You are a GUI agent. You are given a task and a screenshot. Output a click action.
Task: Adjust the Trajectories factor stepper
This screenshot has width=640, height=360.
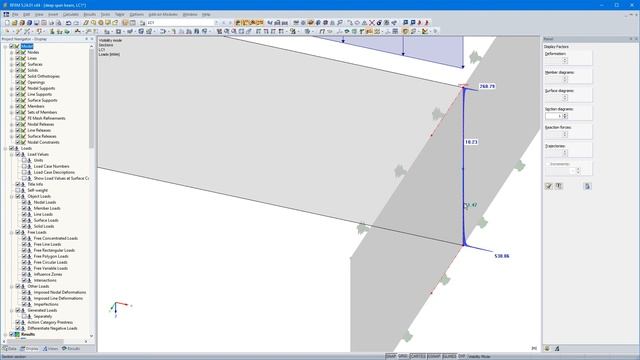coord(565,153)
